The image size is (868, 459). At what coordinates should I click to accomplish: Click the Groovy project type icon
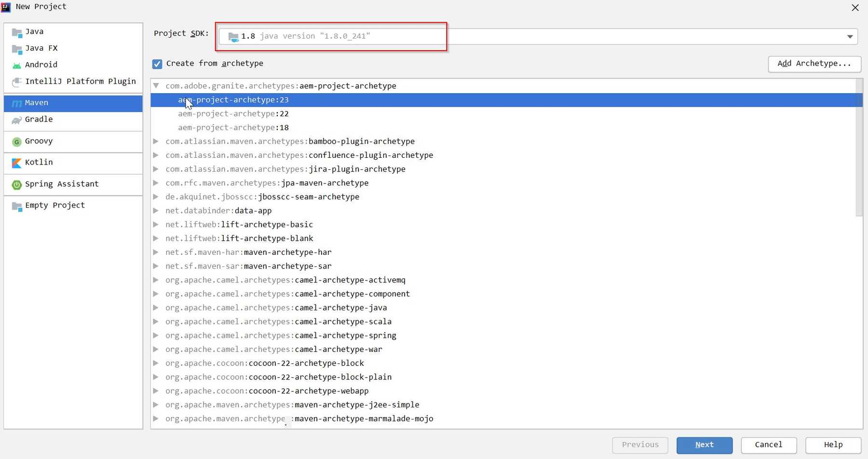[x=16, y=141]
